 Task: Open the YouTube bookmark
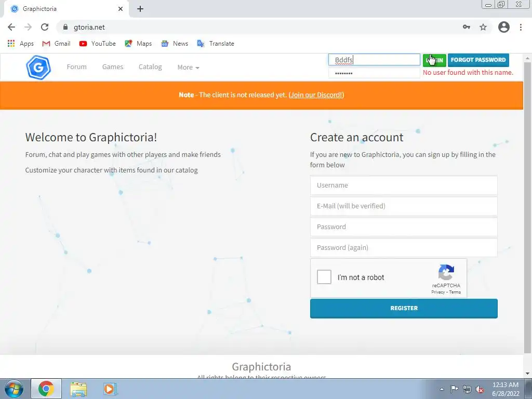[97, 44]
